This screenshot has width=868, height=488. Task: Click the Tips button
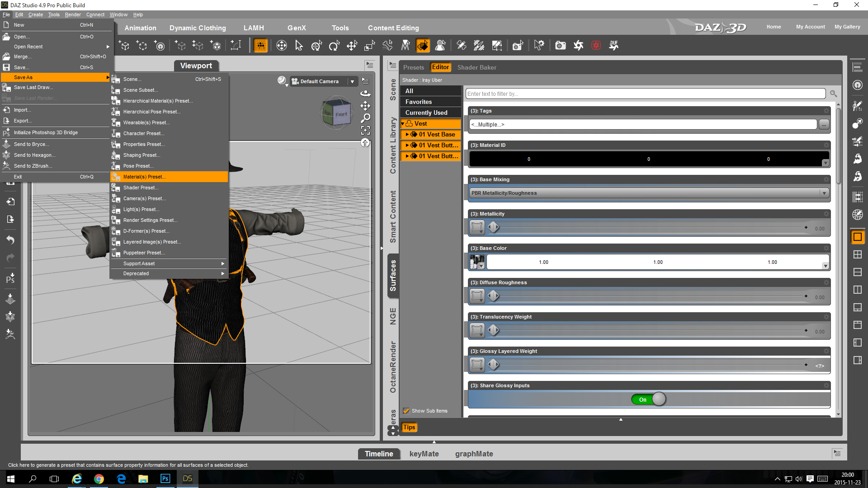coord(409,427)
